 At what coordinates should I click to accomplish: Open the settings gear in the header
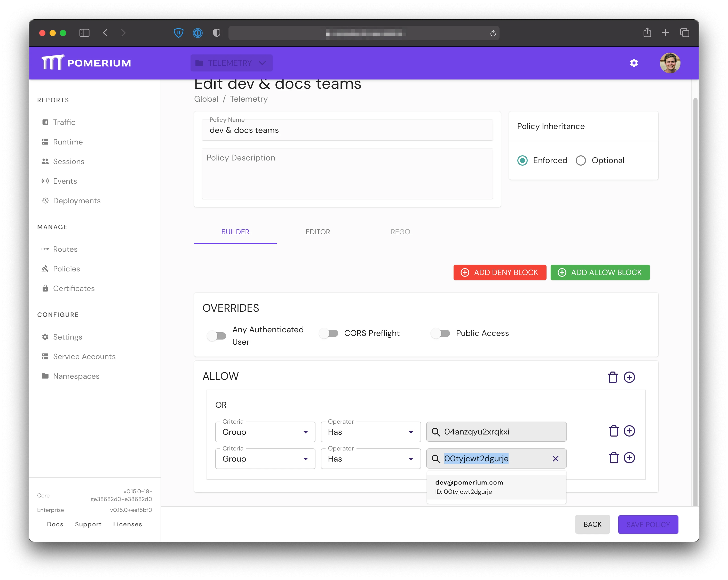click(634, 63)
